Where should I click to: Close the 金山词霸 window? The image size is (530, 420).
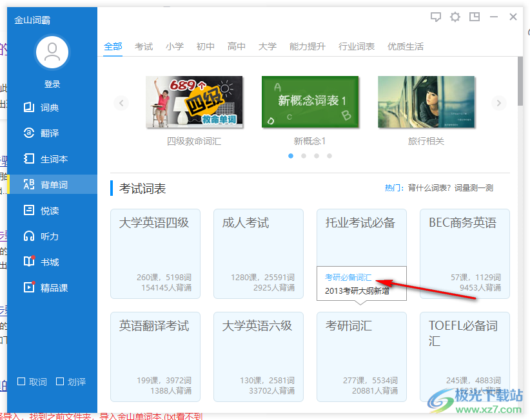click(x=513, y=17)
